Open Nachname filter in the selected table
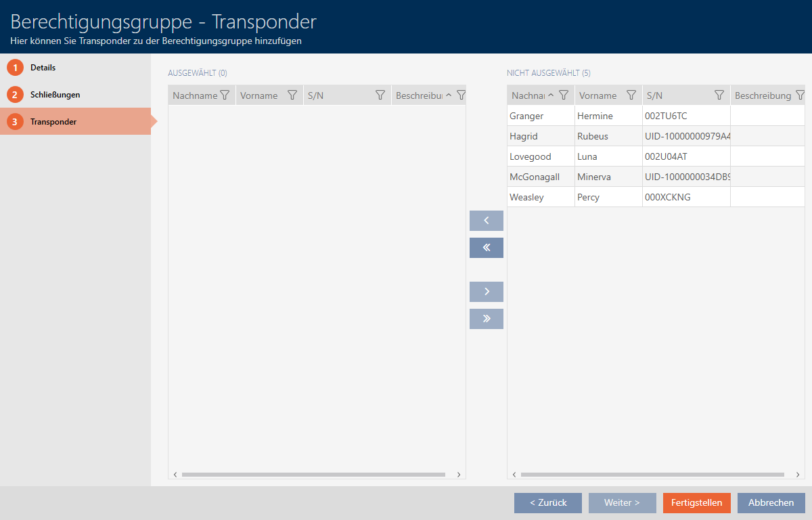The width and height of the screenshot is (812, 520). 225,95
